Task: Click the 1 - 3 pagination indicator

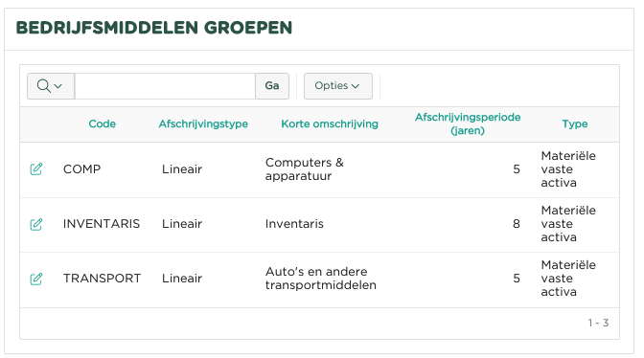Action: point(598,324)
